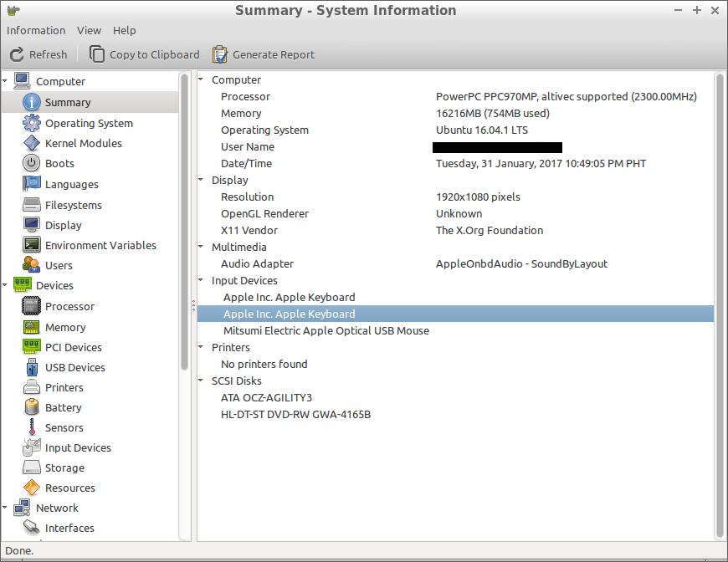Open the Filesystems drive icon
The width and height of the screenshot is (728, 562).
coord(32,205)
